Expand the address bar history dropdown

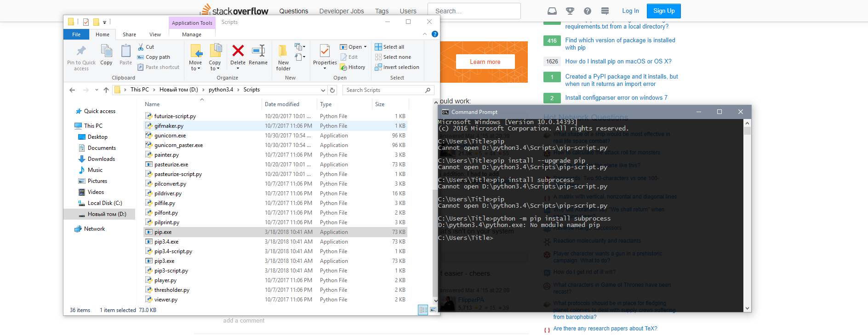click(323, 90)
